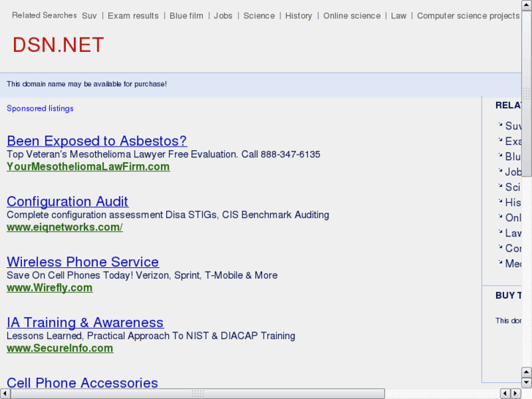Visit YourMesotheliomaLawFirm.com link
This screenshot has height=399, width=532.
(89, 167)
